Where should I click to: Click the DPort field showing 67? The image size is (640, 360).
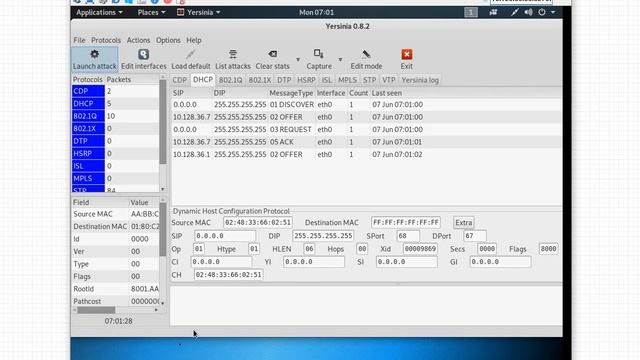[475, 236]
